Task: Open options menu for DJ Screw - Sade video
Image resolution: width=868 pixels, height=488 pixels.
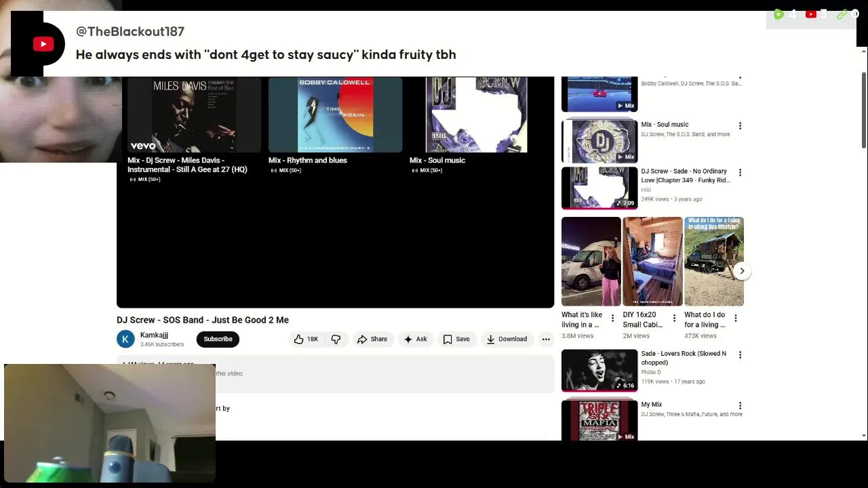Action: [x=740, y=172]
